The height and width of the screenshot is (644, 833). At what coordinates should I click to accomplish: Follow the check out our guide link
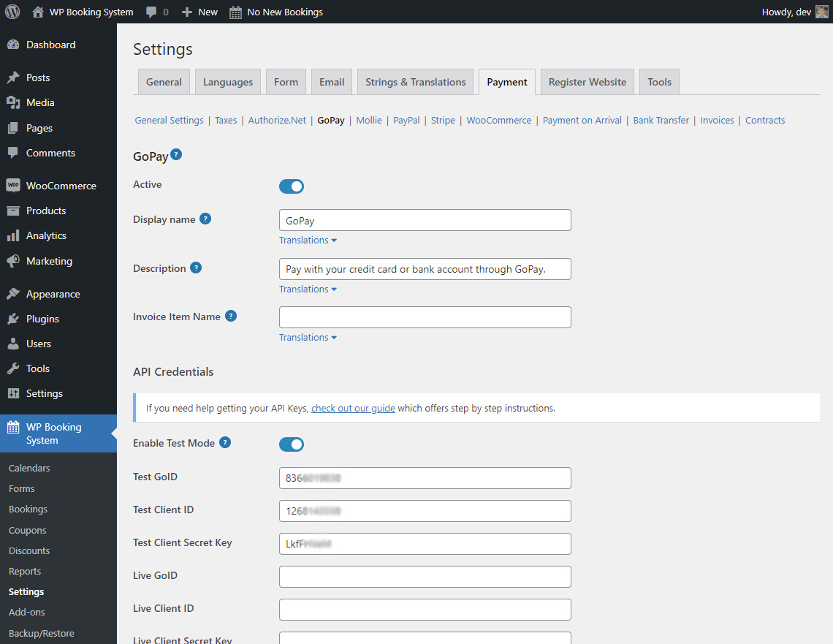coord(353,408)
